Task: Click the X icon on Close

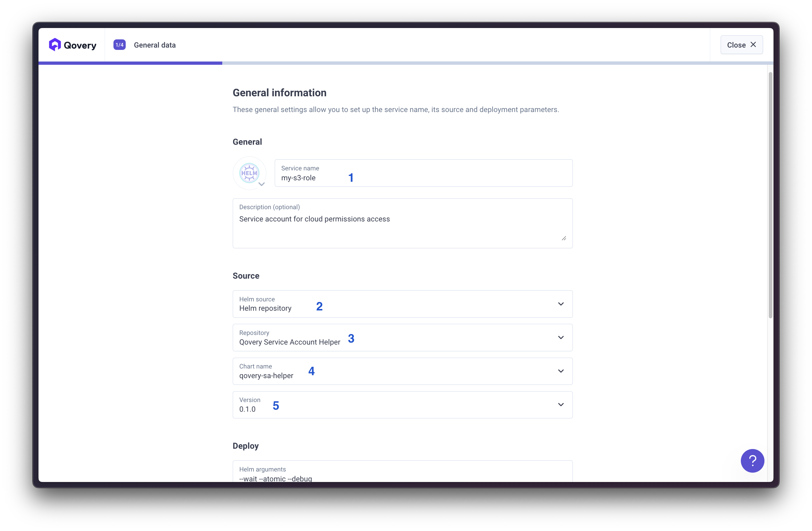Action: pyautogui.click(x=753, y=45)
